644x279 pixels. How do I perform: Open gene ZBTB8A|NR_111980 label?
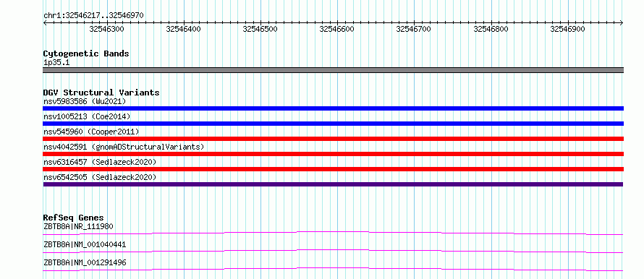pyautogui.click(x=78, y=226)
